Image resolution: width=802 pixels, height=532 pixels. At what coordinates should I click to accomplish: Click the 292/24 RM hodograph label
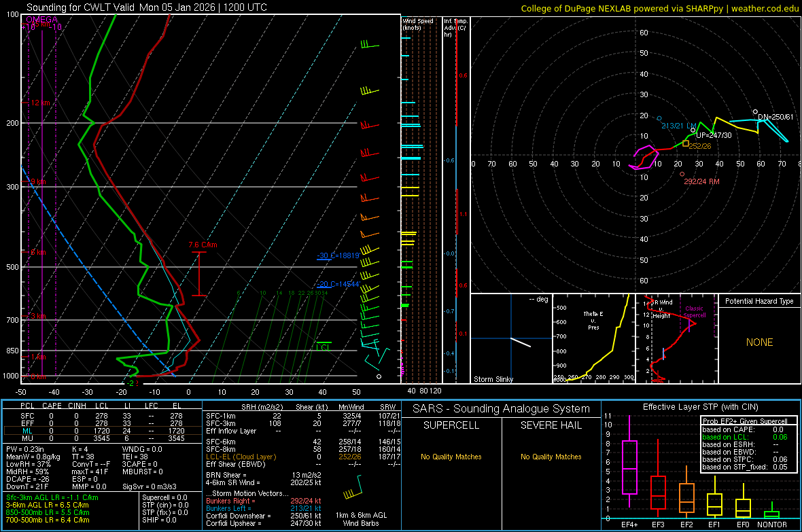tap(701, 181)
